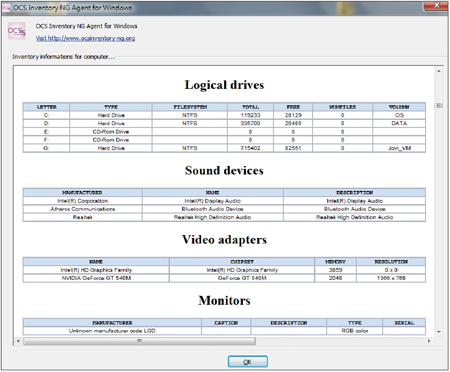Click 'Bluetooth Audio Device' in the NAME column

pyautogui.click(x=212, y=209)
